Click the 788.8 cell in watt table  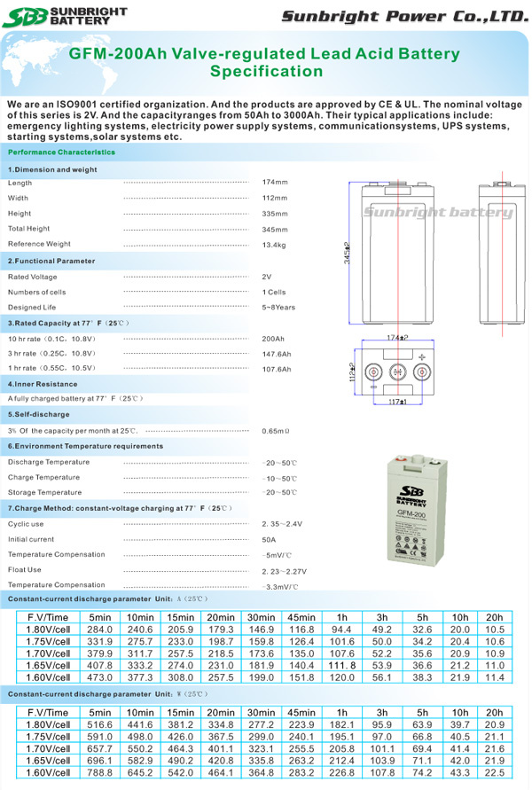pyautogui.click(x=99, y=772)
